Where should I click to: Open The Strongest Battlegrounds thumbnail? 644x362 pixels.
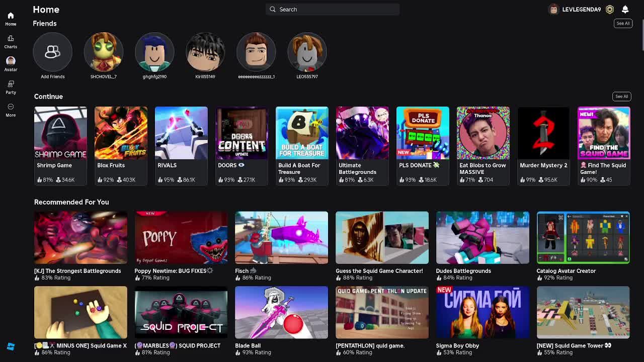tap(80, 237)
